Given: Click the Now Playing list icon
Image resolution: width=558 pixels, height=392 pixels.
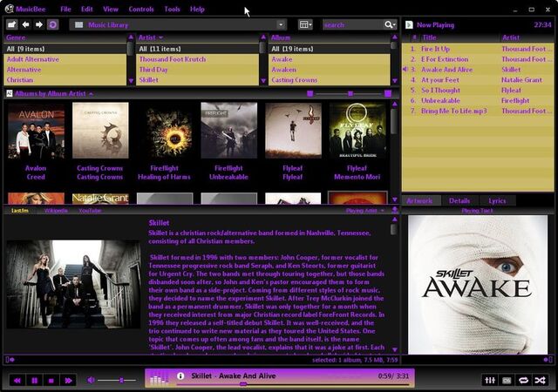Looking at the screenshot, I should point(409,24).
